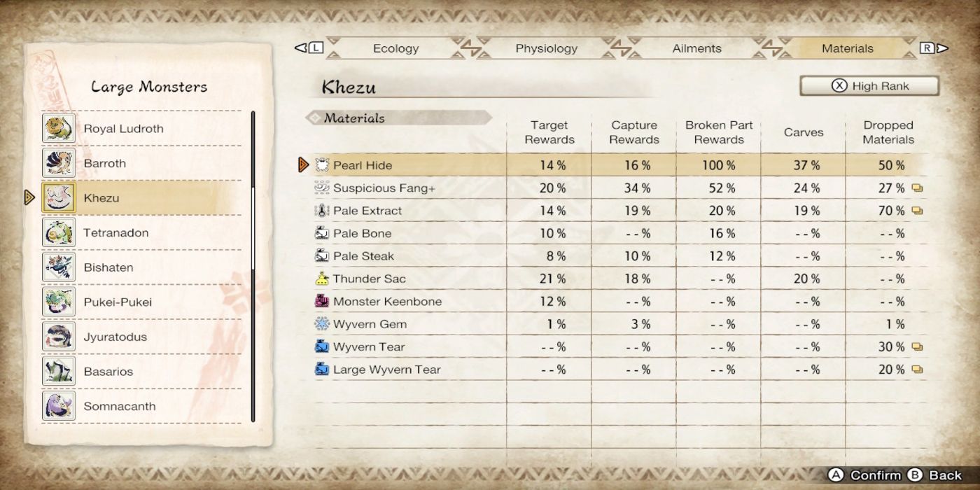The image size is (980, 490).
Task: Click the Tetranadon portrait icon
Action: tap(59, 232)
